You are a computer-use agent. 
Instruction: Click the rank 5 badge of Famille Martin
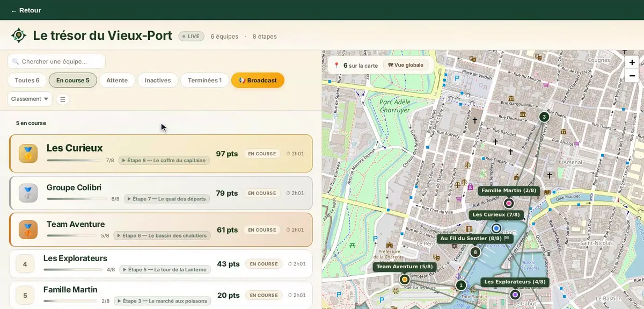pos(25,295)
